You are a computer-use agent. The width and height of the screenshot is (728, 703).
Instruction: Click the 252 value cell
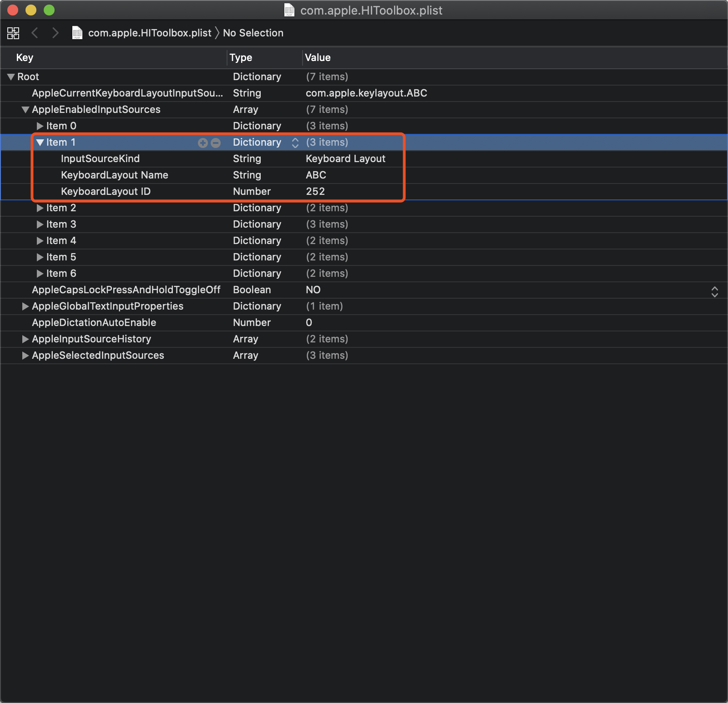click(315, 191)
